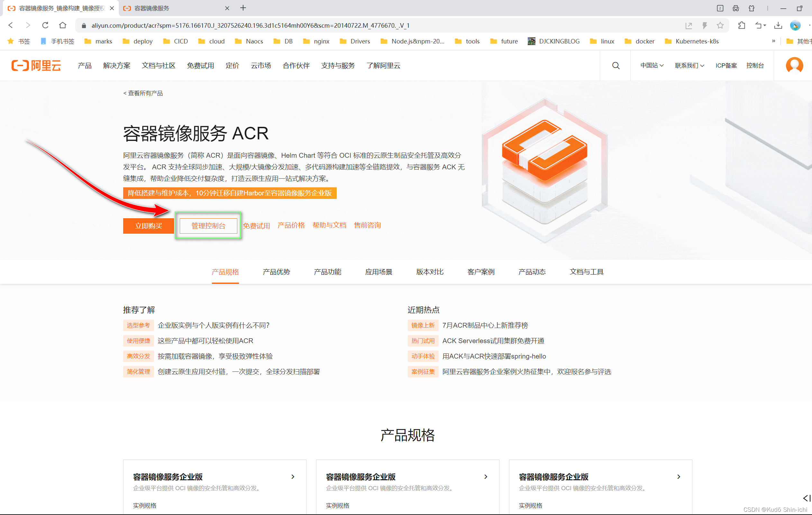This screenshot has width=812, height=515.
Task: Click the 管理控制台 button
Action: (208, 226)
